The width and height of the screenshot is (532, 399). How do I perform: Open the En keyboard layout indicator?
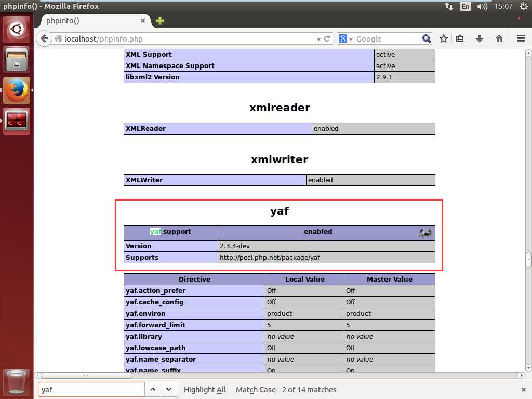(465, 6)
